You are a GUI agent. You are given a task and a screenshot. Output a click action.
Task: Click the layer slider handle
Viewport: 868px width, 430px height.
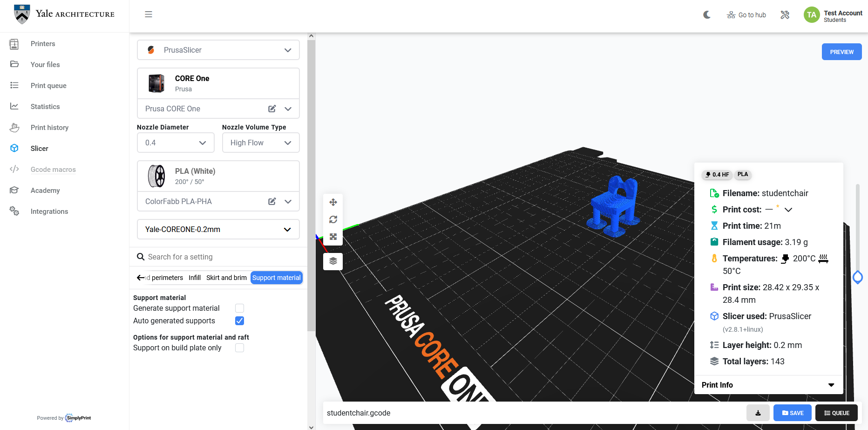point(858,278)
